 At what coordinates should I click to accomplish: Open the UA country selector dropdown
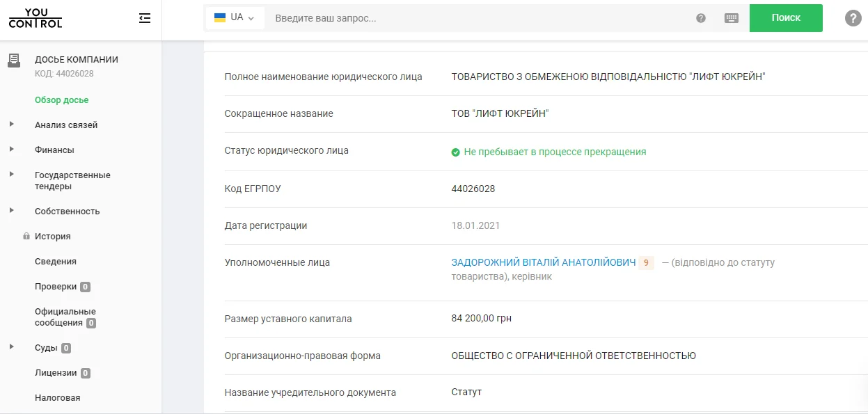[x=235, y=18]
